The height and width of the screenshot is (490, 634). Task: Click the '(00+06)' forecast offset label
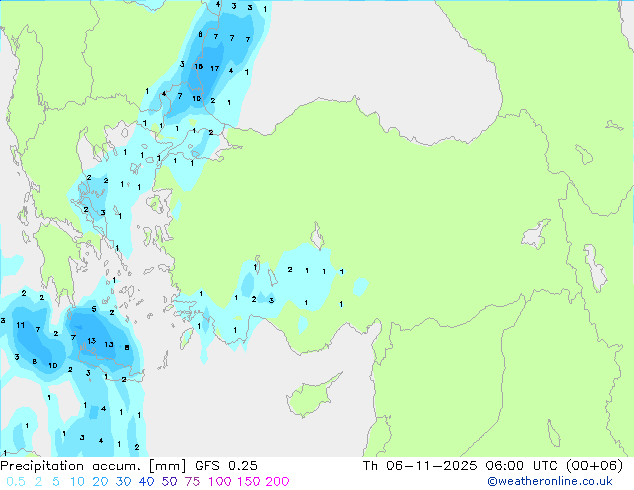click(x=594, y=466)
